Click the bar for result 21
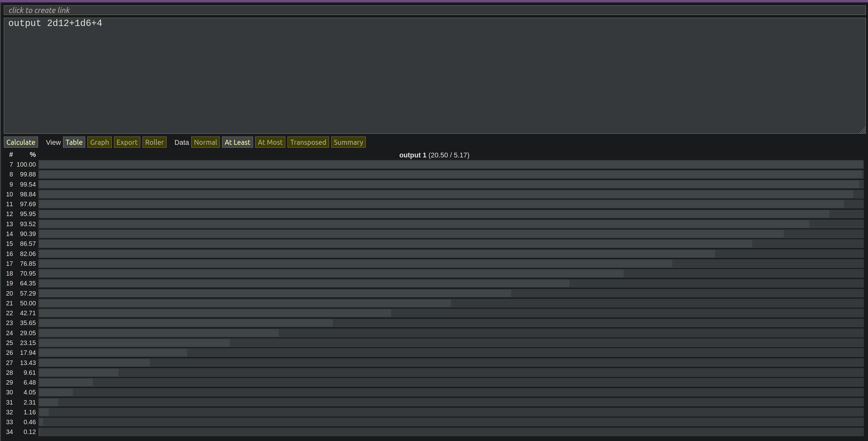 tap(245, 303)
